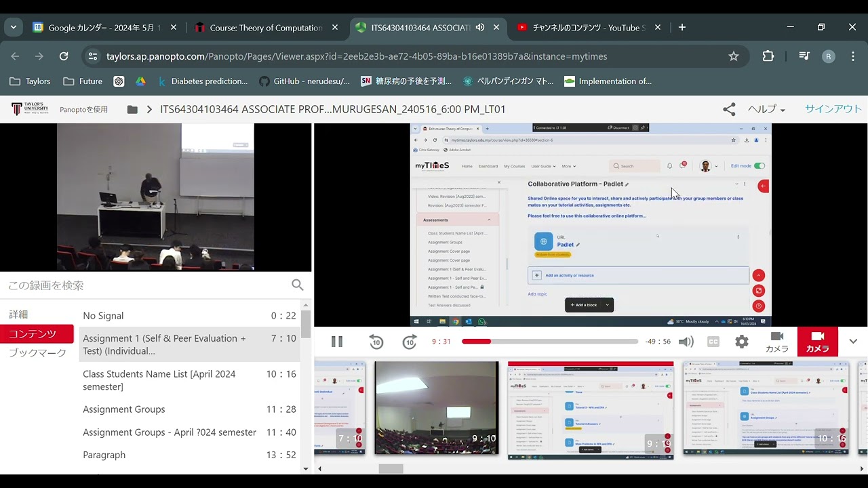Click the lecturer camera video view
The height and width of the screenshot is (488, 868).
[155, 197]
